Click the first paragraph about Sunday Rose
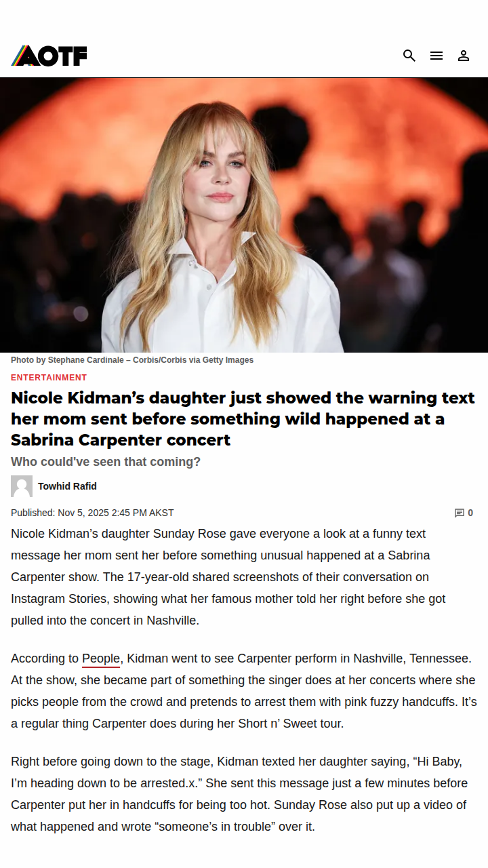The height and width of the screenshot is (868, 488). [x=229, y=577]
